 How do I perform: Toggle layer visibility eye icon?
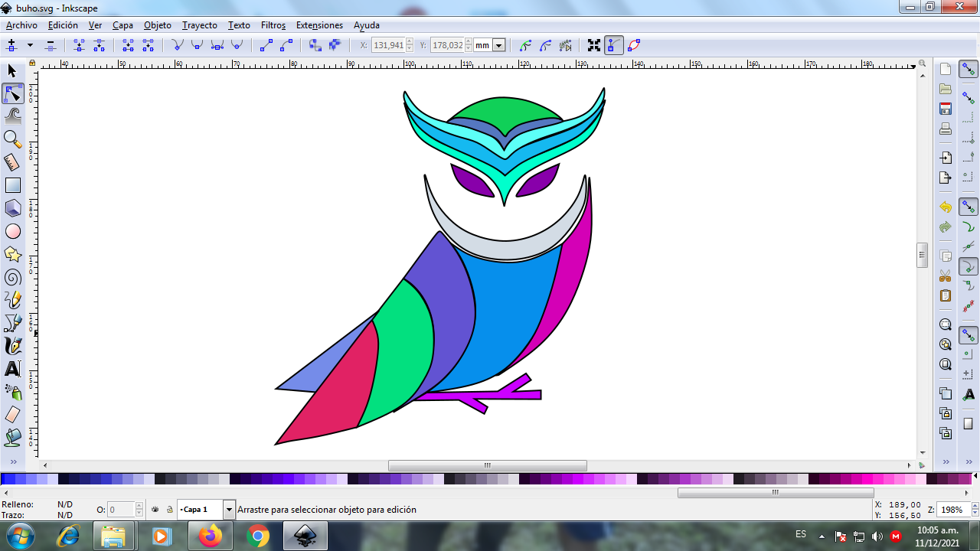click(x=155, y=509)
